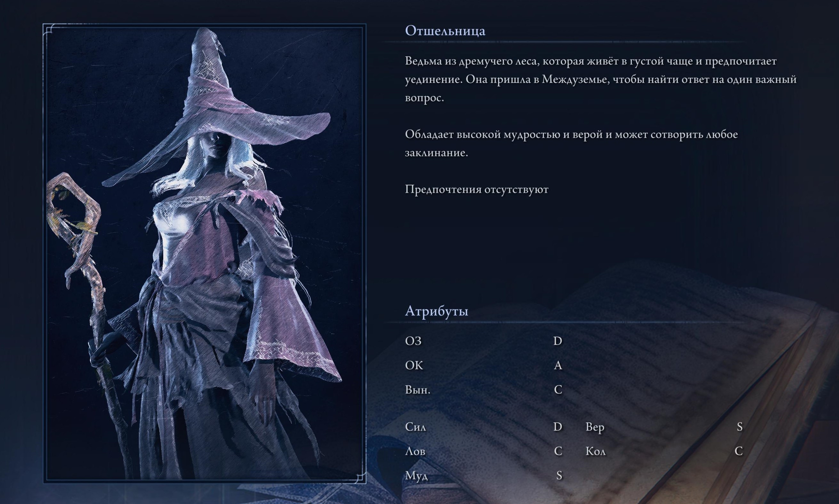The image size is (839, 504).
Task: Select the Кол attribute label
Action: pos(595,451)
